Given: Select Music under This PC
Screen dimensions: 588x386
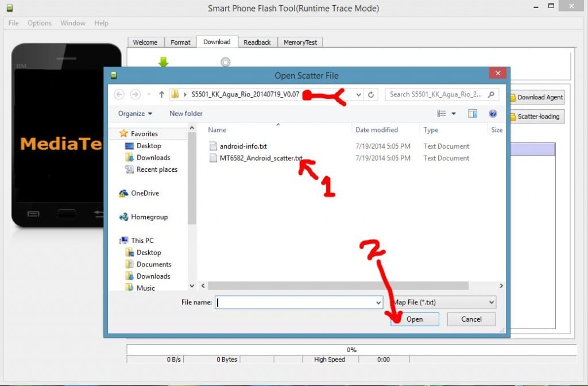Looking at the screenshot, I should tap(145, 288).
